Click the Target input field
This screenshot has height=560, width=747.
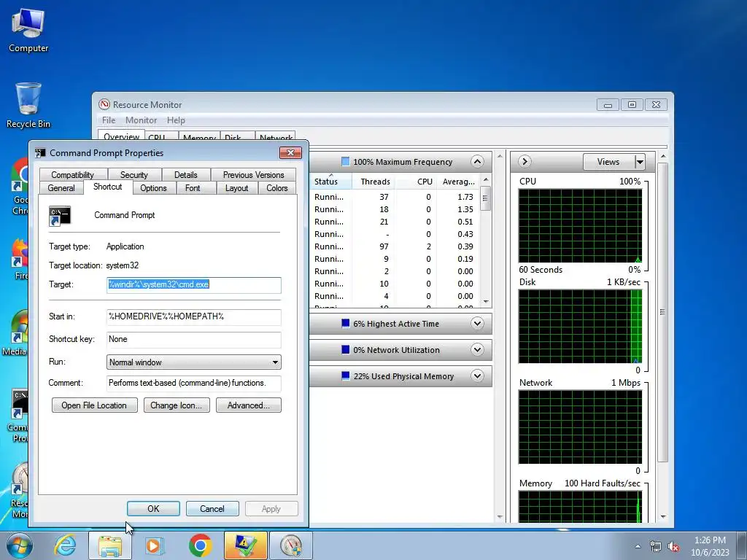point(194,284)
